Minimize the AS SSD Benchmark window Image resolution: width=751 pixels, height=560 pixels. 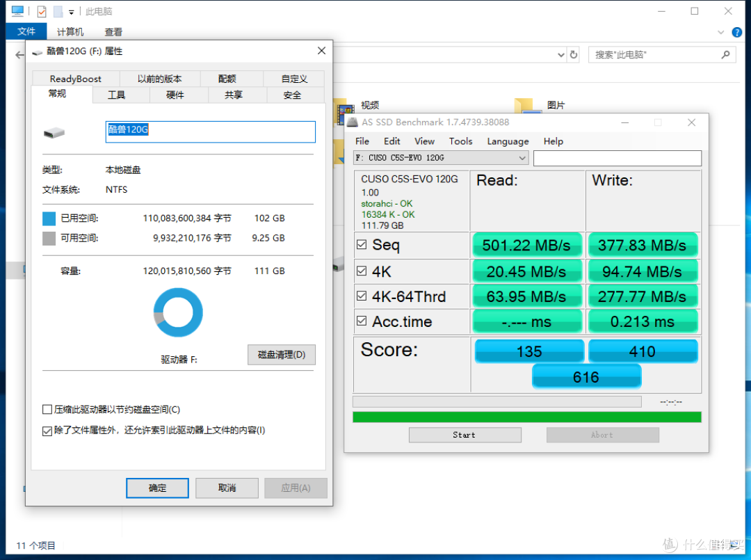tap(624, 122)
